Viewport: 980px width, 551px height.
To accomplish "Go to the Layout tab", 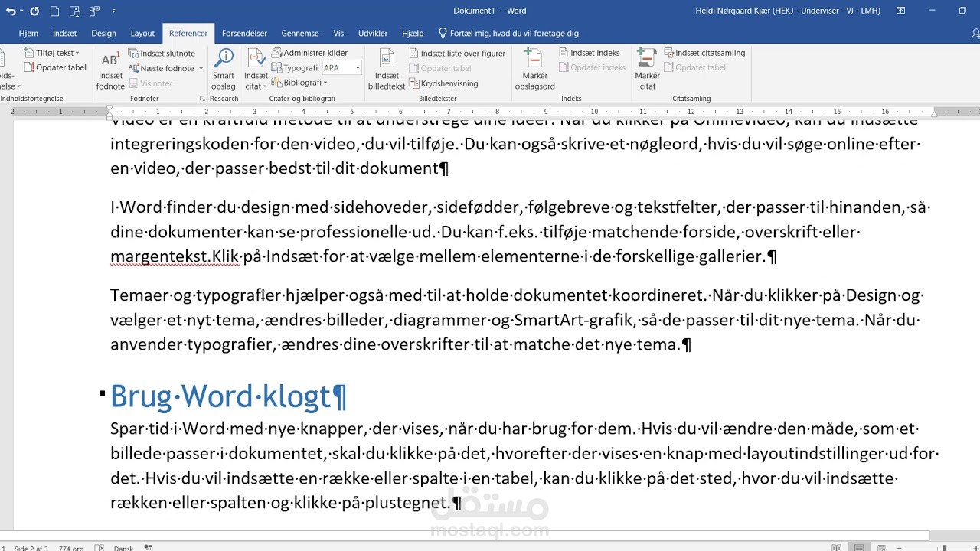I will click(143, 34).
